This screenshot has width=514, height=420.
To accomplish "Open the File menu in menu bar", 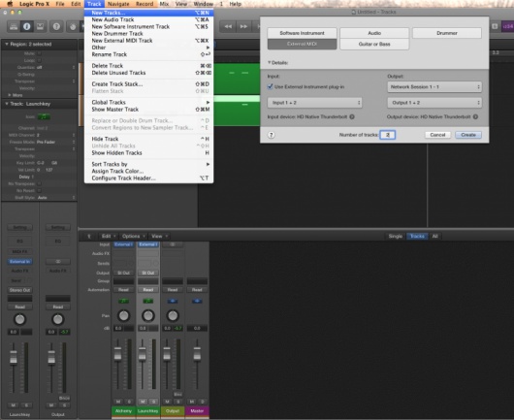I will 60,4.
